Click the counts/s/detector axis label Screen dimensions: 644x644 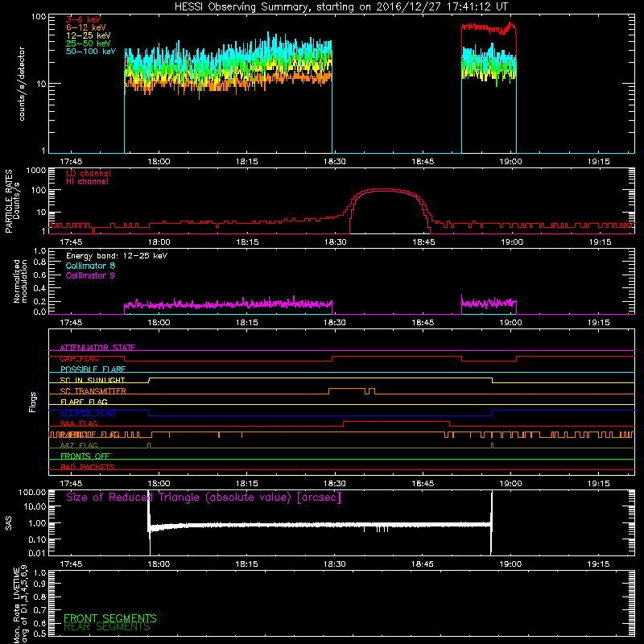[22, 84]
